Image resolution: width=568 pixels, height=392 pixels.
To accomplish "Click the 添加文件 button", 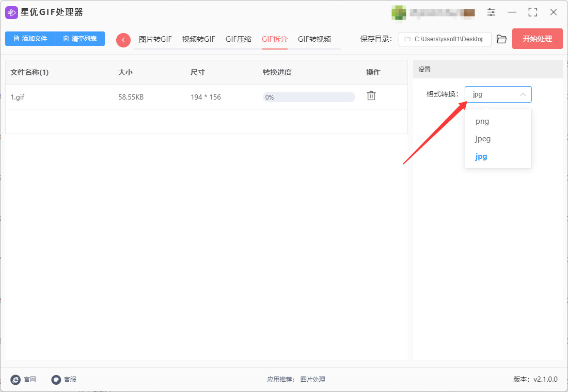I will pos(30,39).
